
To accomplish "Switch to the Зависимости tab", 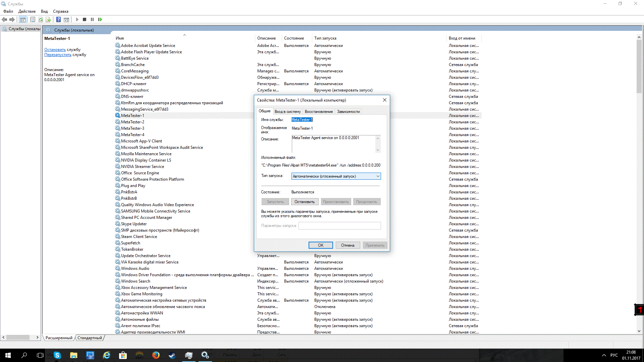I will click(x=348, y=112).
